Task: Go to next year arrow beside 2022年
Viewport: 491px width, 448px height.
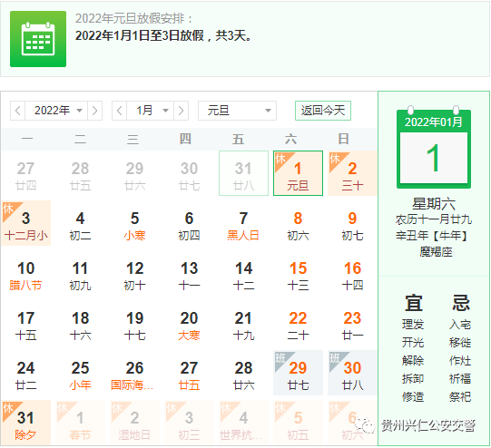Action: click(x=94, y=111)
